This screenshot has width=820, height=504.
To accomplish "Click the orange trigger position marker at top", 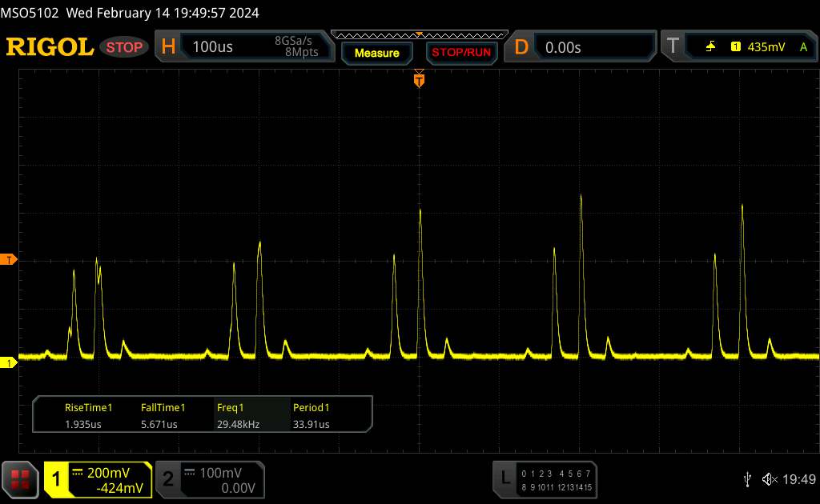I will (419, 79).
